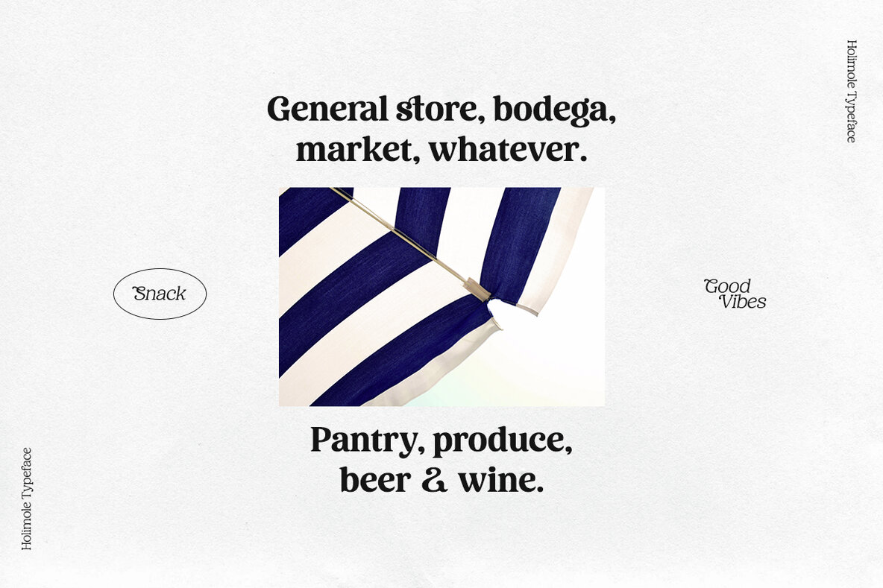This screenshot has height=588, width=883.
Task: Click the word 'General' in headline
Action: (x=327, y=109)
